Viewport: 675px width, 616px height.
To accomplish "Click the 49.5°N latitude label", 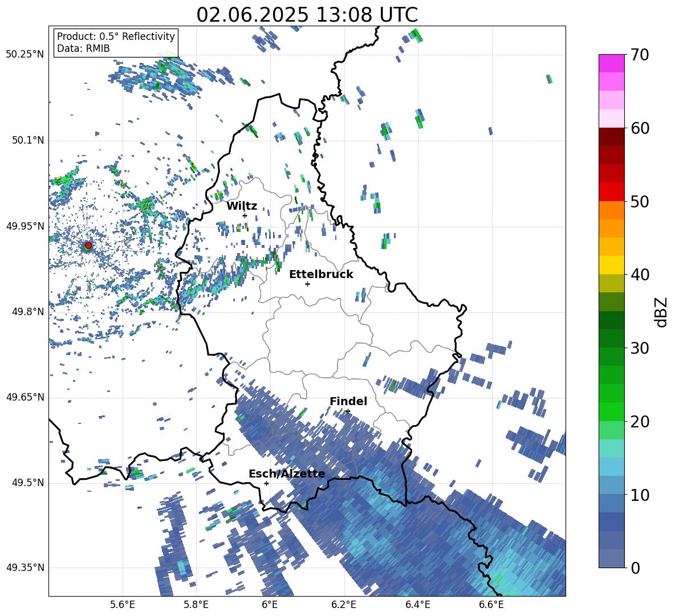I will click(x=27, y=483).
